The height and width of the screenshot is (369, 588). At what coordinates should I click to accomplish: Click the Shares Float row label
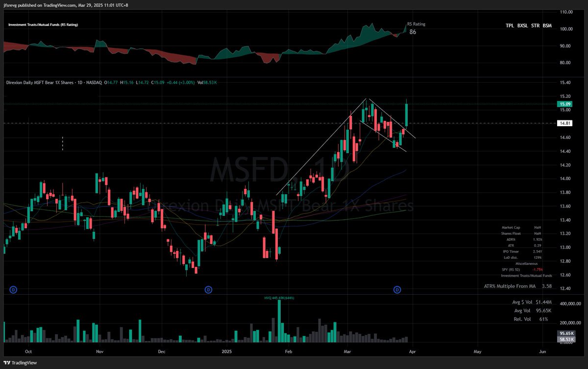(511, 233)
